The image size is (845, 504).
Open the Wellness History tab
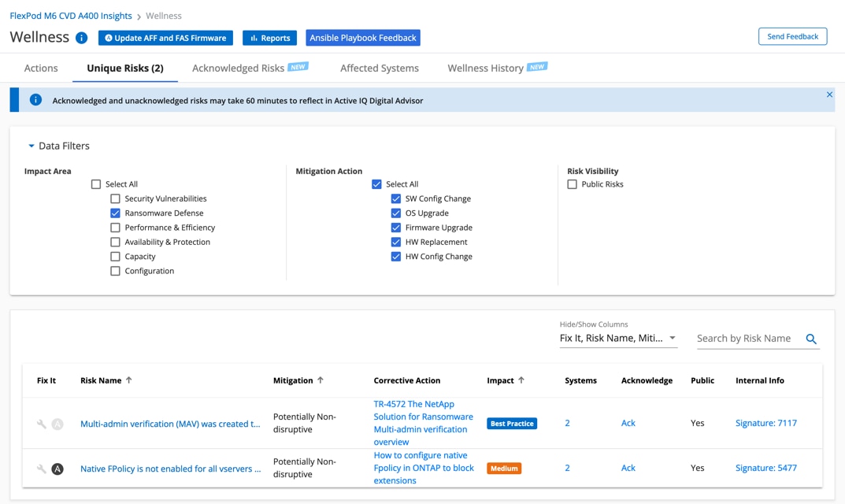pyautogui.click(x=485, y=69)
